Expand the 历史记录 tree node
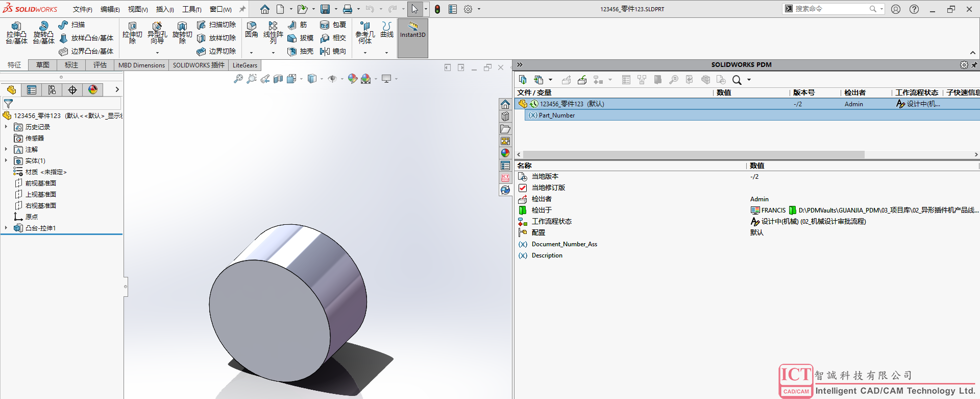 (6, 127)
